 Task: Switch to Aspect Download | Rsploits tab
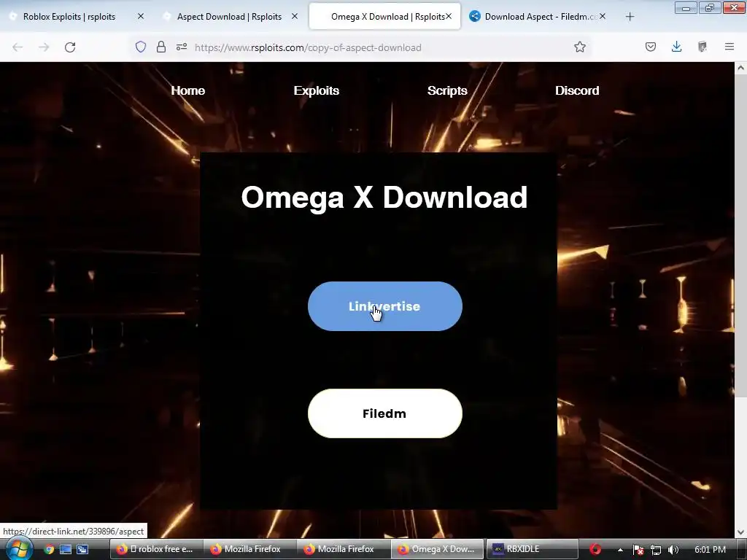pos(229,17)
